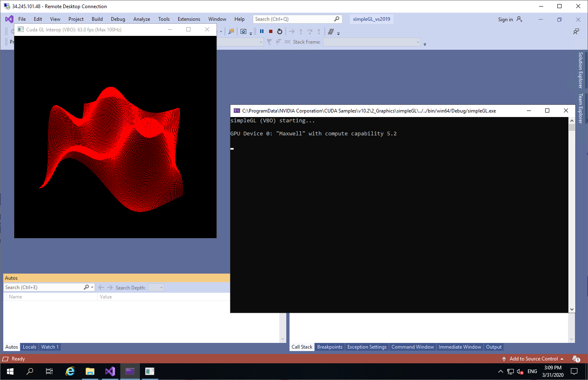Viewport: 588px width, 380px height.
Task: Open the Extensions menu
Action: (189, 19)
